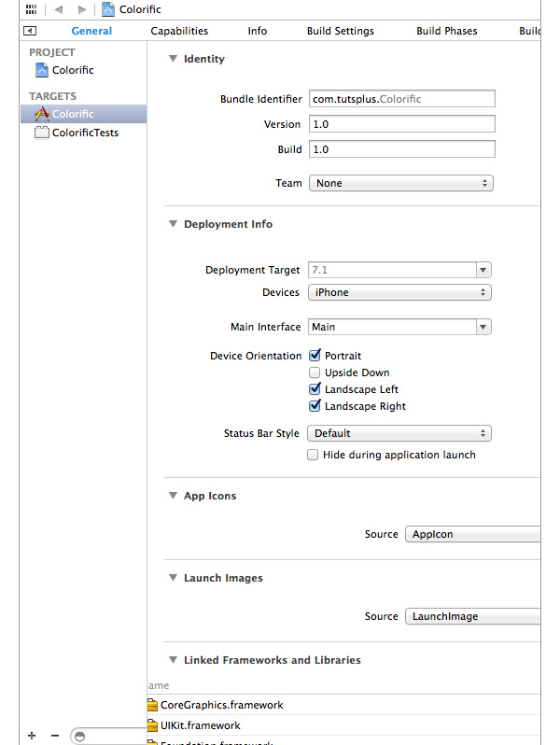
Task: Open the App Icons Source dropdown
Action: (472, 534)
